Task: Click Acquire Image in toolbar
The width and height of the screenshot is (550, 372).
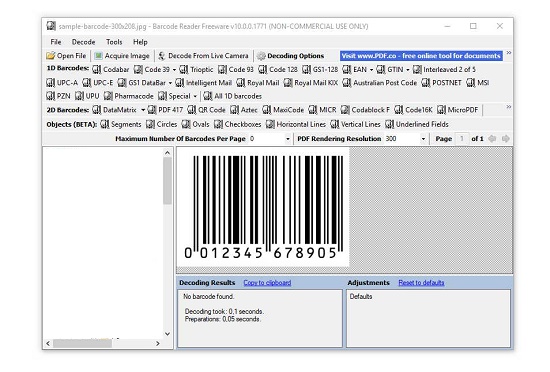Action: point(122,56)
